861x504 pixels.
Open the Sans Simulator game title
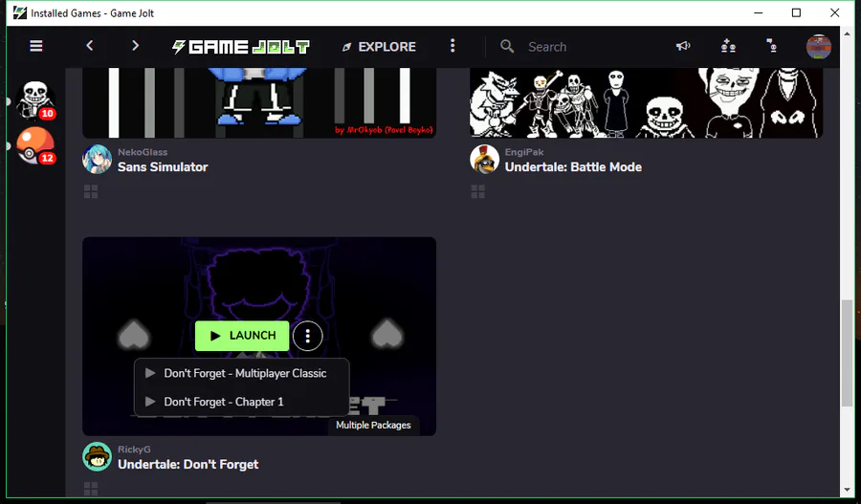pos(163,167)
